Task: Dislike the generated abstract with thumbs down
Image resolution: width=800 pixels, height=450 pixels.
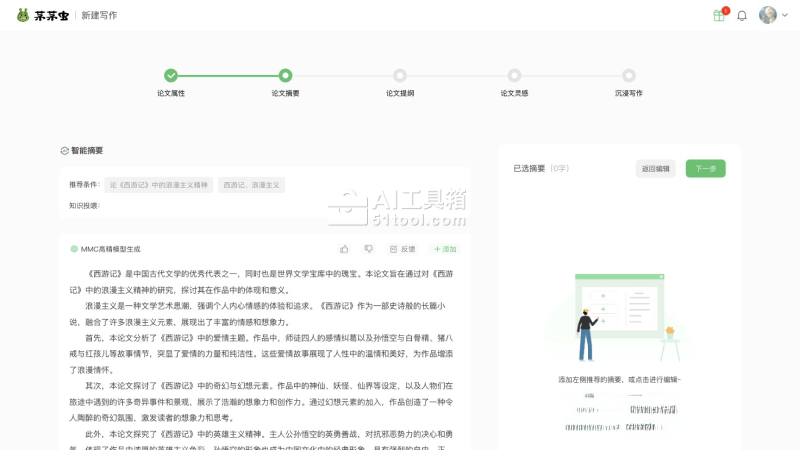Action: (x=368, y=249)
